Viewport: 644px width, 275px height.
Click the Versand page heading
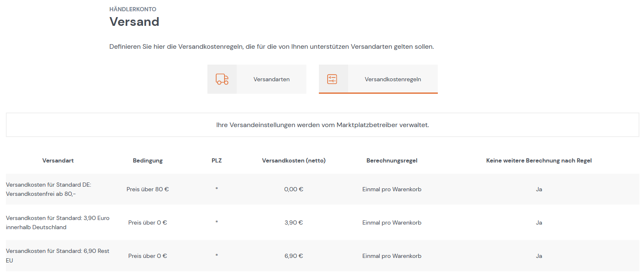(x=134, y=22)
